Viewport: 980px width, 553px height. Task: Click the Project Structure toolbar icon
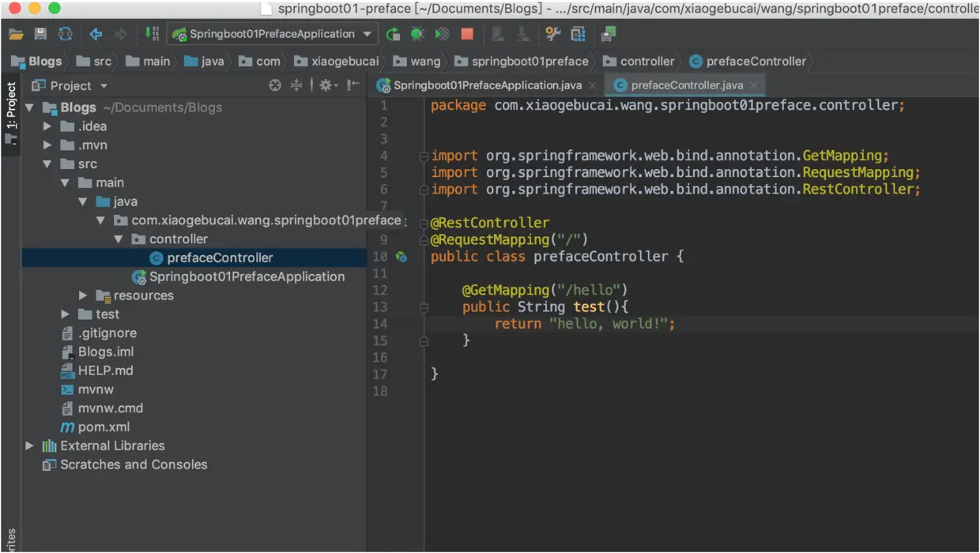click(579, 35)
